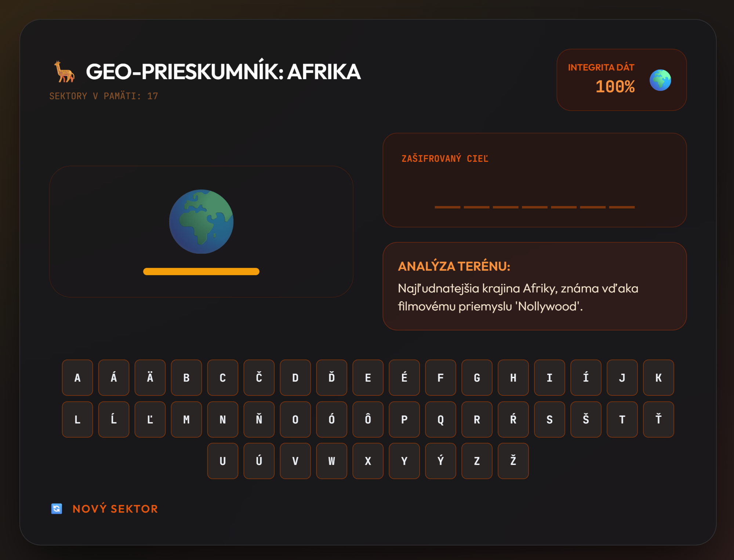Click the 100% integrity value
Screen dimensions: 734x560
(x=615, y=87)
